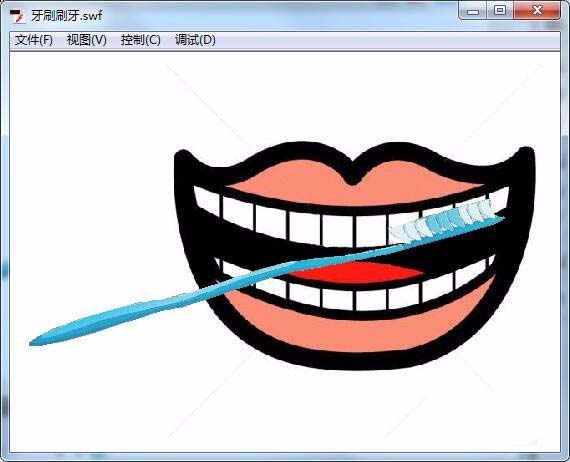
Task: Click the 牙刷刷牙.swf title text
Action: (67, 16)
